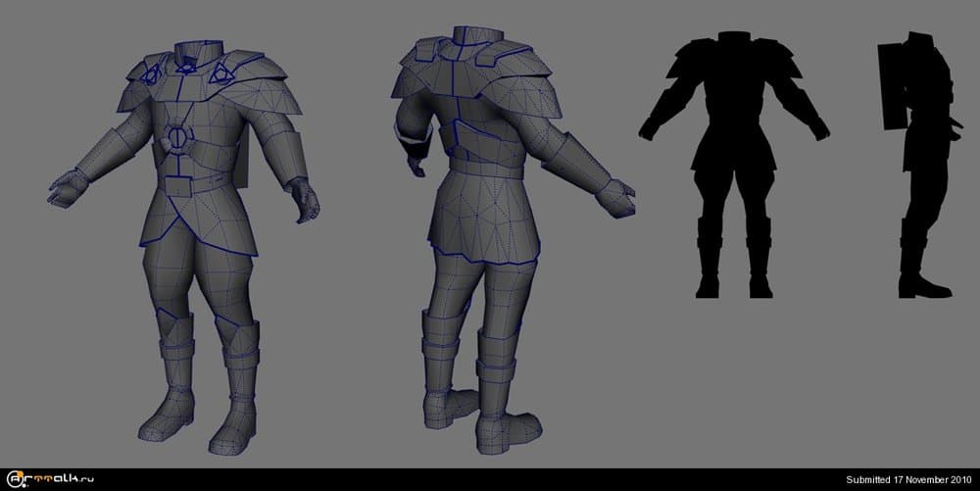980x491 pixels.
Task: Click the black side-view silhouette
Action: 919,165
